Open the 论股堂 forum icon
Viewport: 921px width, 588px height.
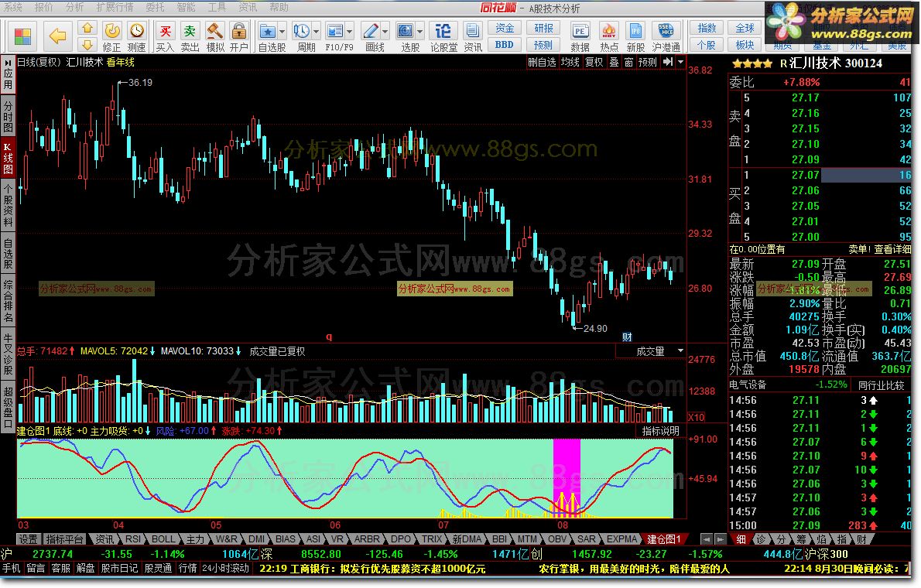pos(443,36)
